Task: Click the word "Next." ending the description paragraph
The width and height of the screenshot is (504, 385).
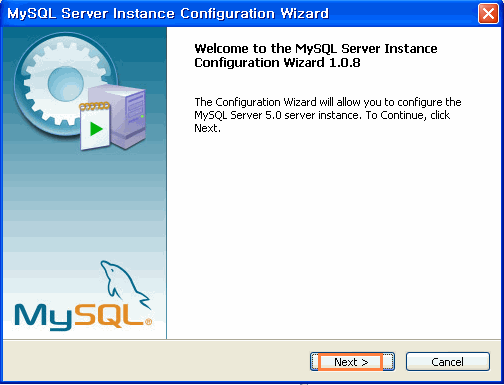Action: coord(207,128)
